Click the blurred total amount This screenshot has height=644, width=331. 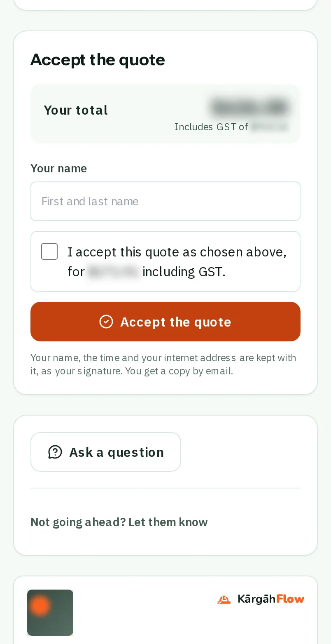tap(250, 107)
